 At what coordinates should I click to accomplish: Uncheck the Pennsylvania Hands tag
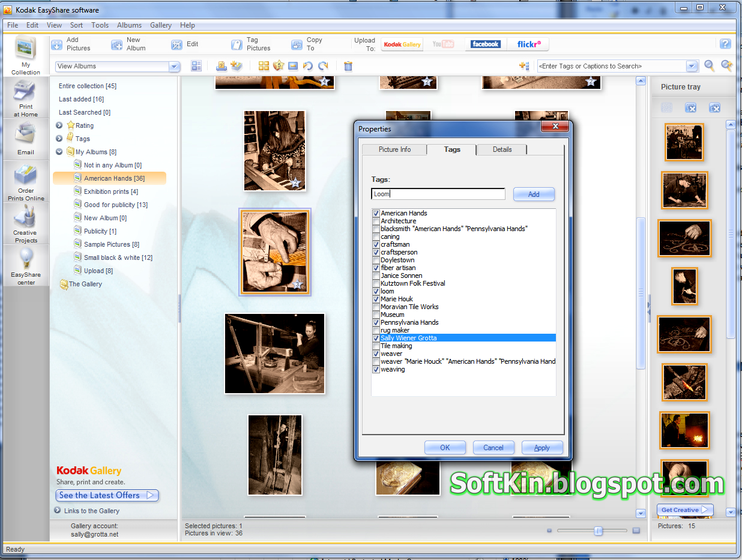point(376,322)
